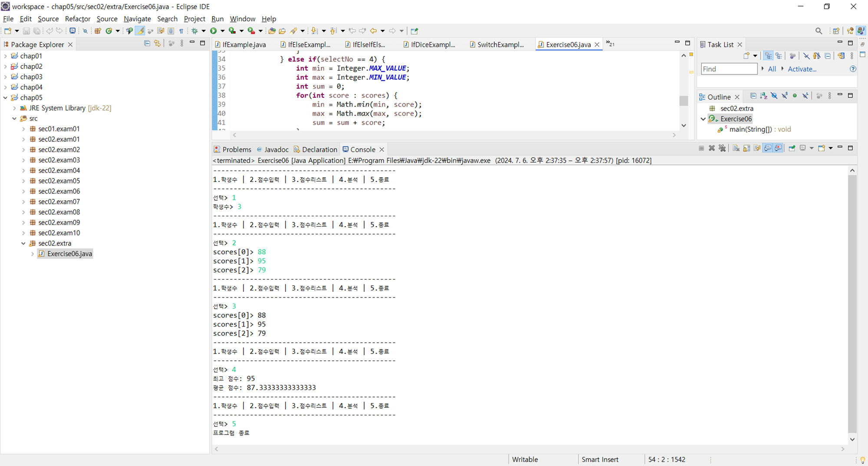Viewport: 868px width, 466px height.
Task: Click the console horizontal scrollbar
Action: coord(529,449)
